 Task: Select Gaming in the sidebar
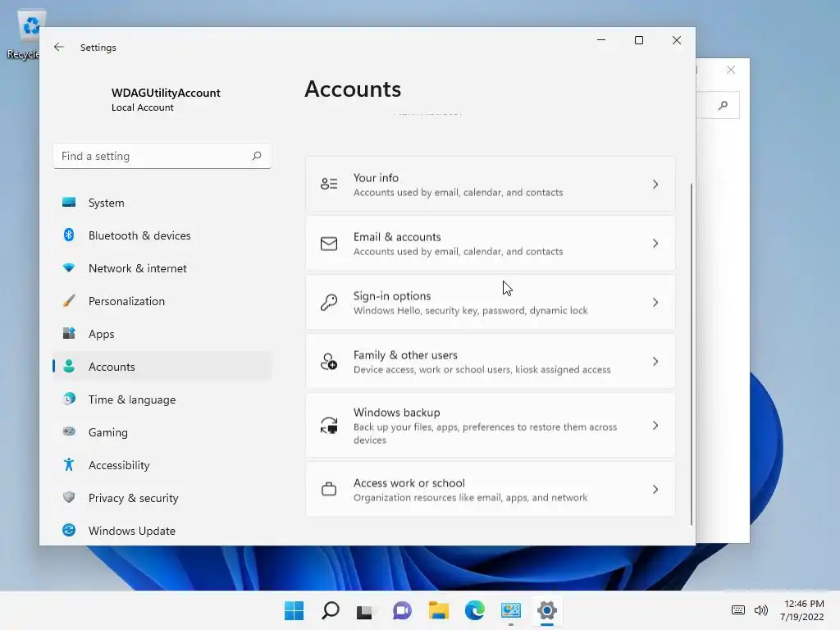[162, 431]
